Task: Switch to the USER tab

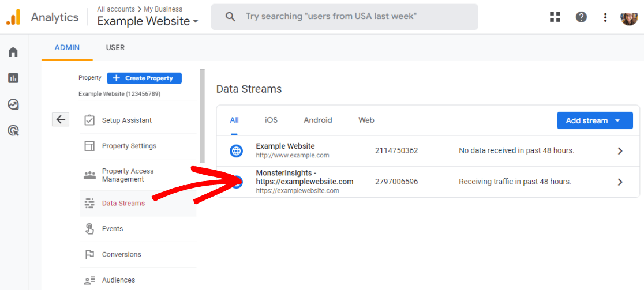Action: click(x=115, y=48)
